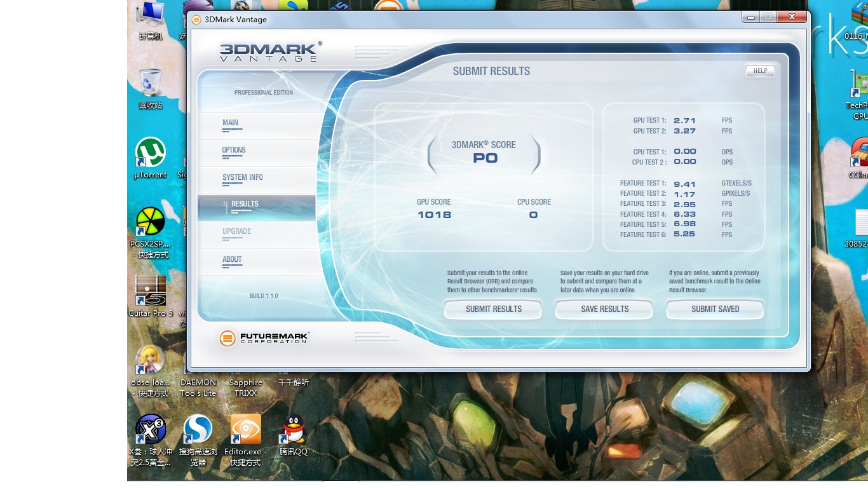
Task: Open the ABOUT page
Action: 257,262
